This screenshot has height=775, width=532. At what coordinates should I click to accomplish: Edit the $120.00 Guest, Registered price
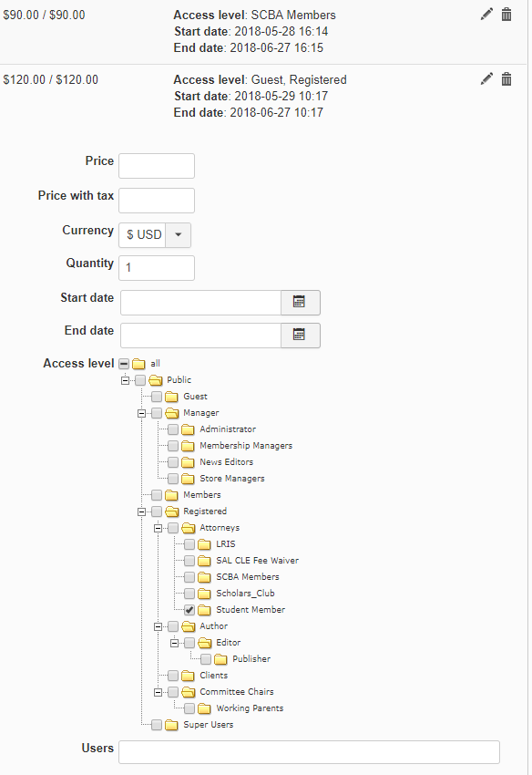(486, 78)
